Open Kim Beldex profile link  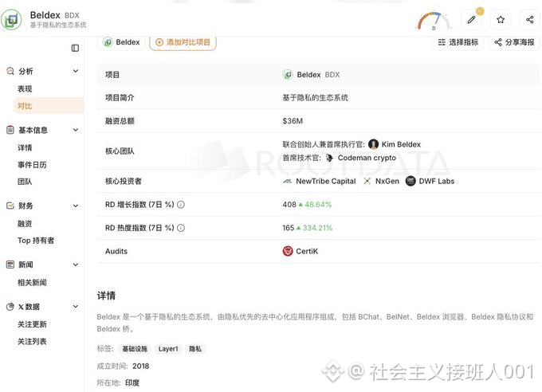(401, 144)
